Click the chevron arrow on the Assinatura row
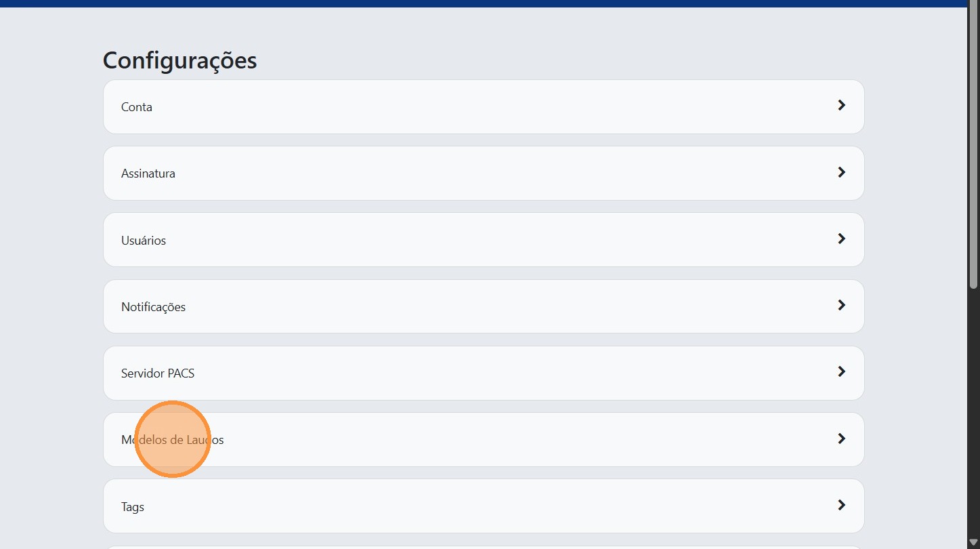This screenshot has height=549, width=980. (x=841, y=172)
